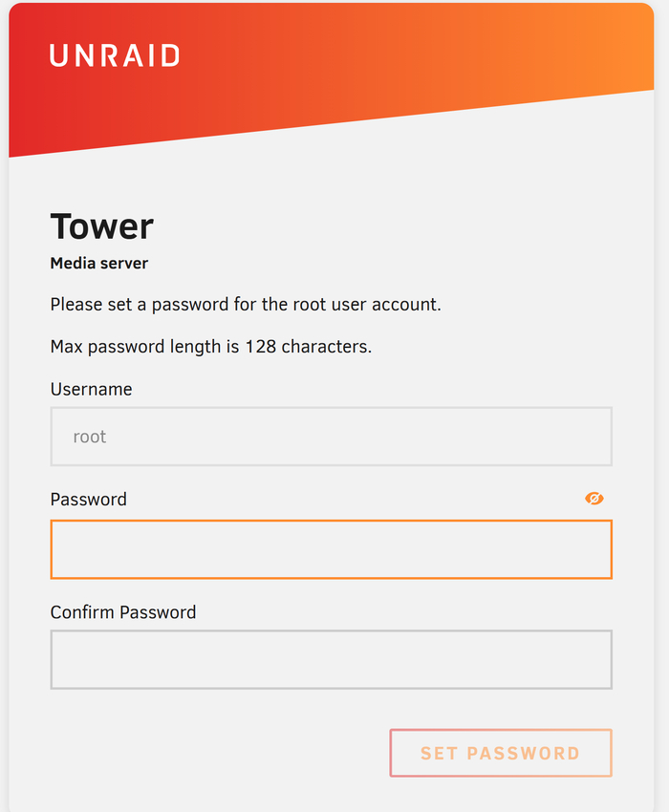Viewport: 669px width, 812px height.
Task: Toggle password visibility with the eye icon
Action: click(594, 499)
